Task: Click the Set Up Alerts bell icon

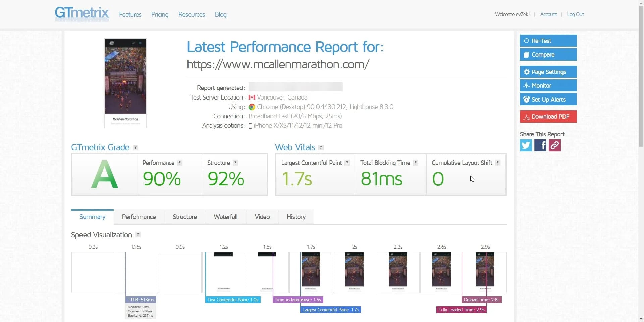Action: (527, 99)
